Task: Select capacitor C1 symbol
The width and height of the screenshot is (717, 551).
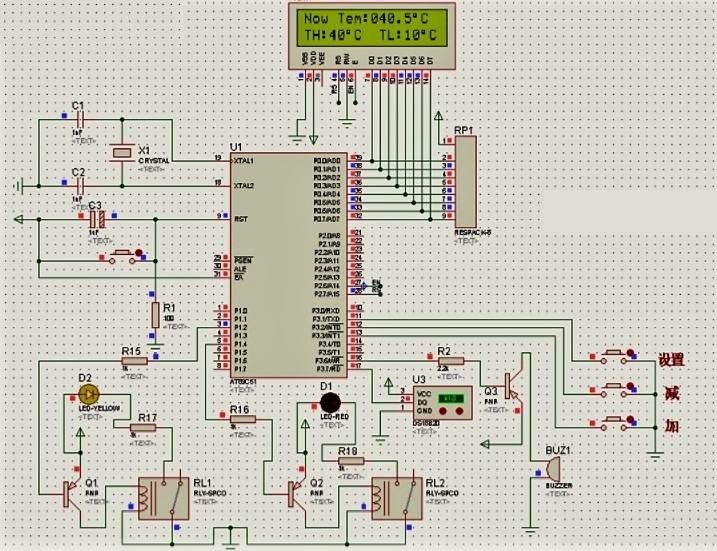Action: pos(78,119)
